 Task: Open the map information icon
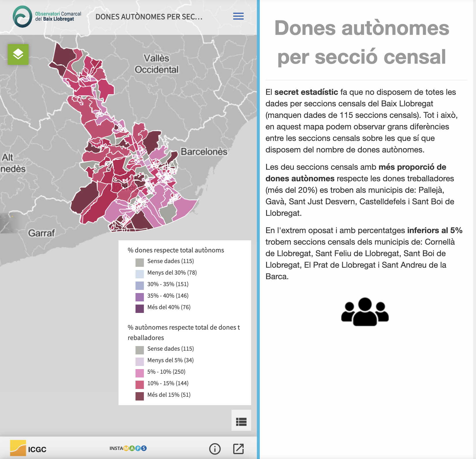click(215, 449)
